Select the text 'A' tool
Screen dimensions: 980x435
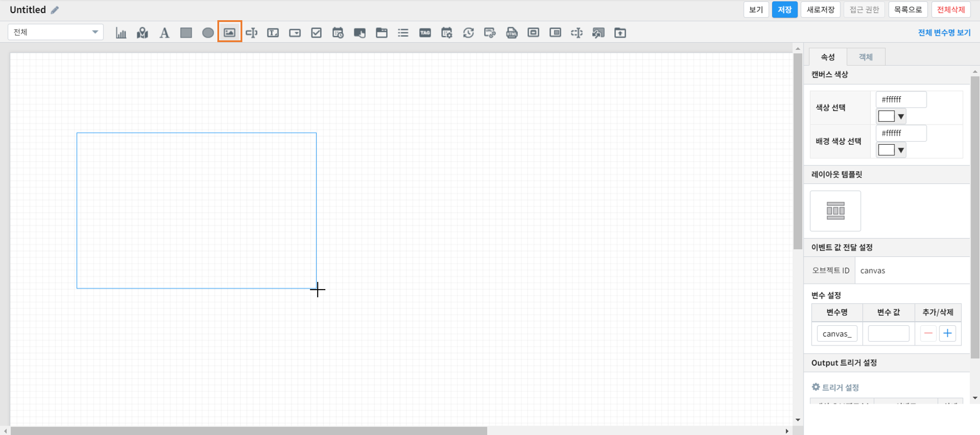165,33
